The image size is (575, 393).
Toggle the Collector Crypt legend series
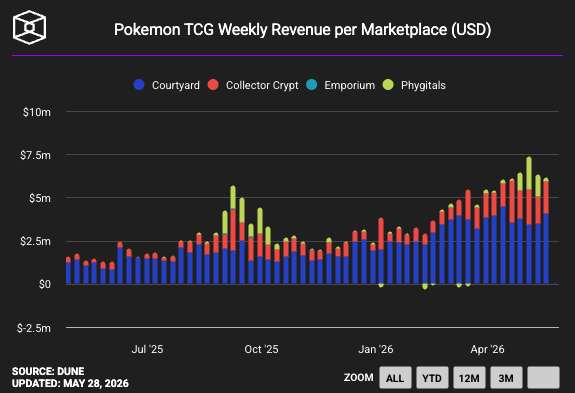253,85
